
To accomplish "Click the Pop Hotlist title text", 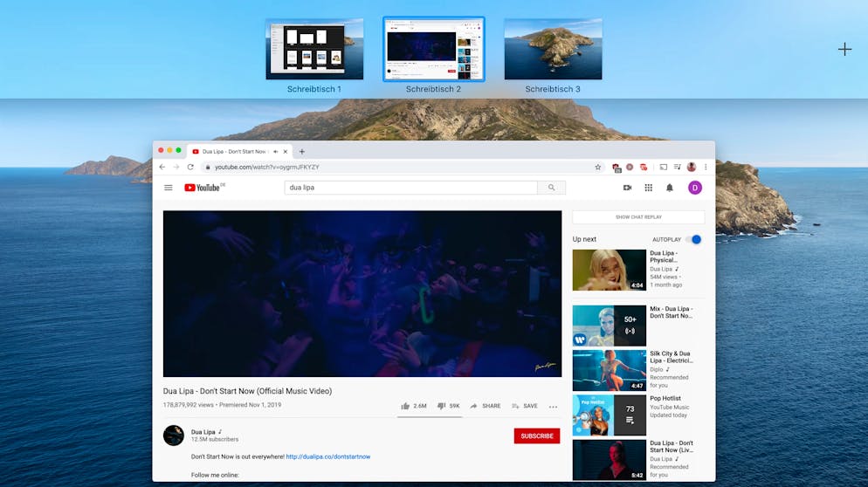I will pyautogui.click(x=665, y=398).
